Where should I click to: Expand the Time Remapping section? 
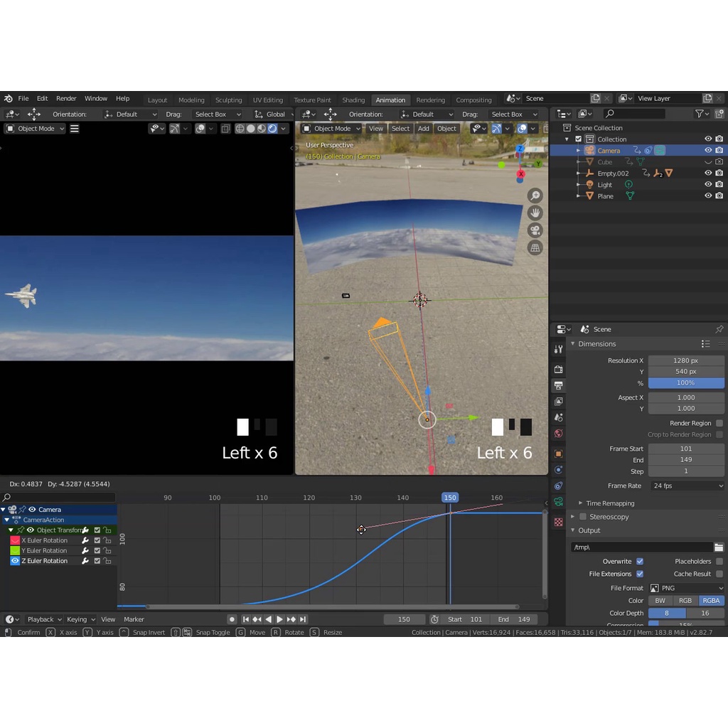coord(609,503)
